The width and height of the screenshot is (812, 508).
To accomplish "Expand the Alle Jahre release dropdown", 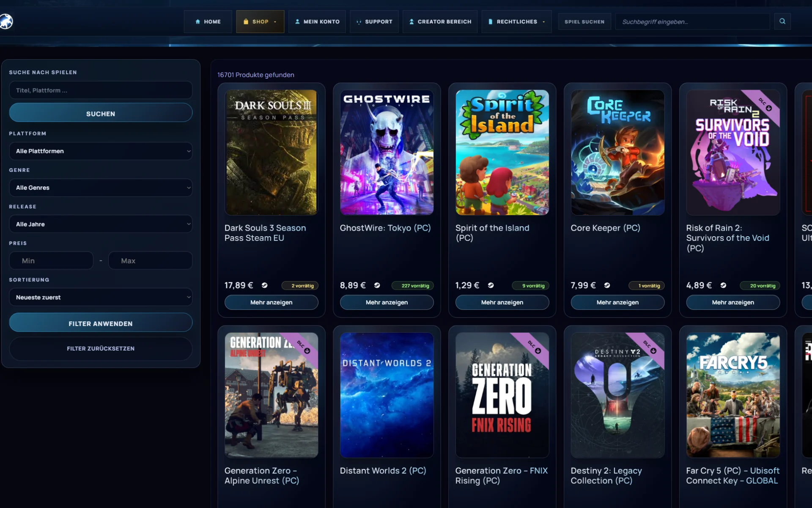I will point(101,224).
